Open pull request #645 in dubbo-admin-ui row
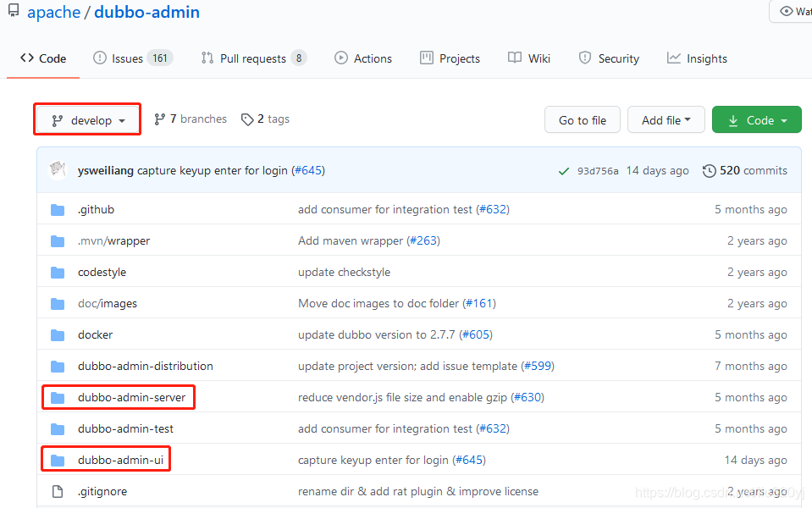Image resolution: width=812 pixels, height=508 pixels. click(x=469, y=460)
